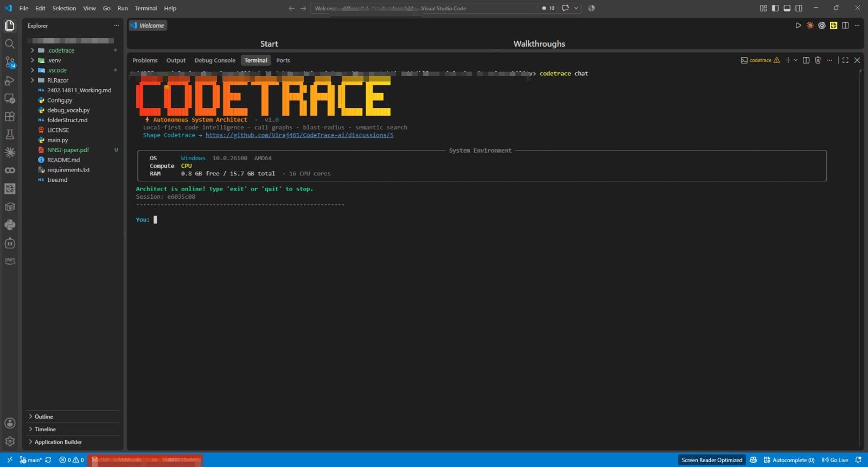Click the Run play icon in editor toolbar
This screenshot has height=467, width=868.
(798, 26)
